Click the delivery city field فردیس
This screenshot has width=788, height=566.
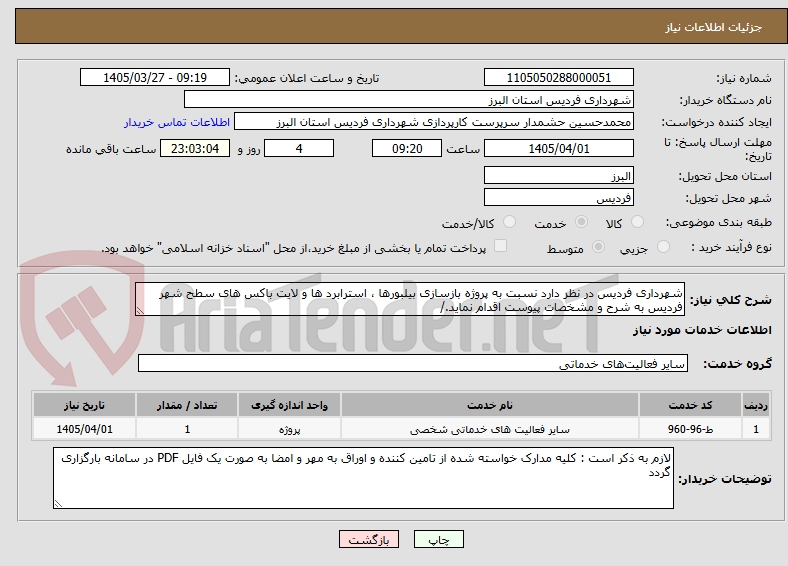point(558,198)
